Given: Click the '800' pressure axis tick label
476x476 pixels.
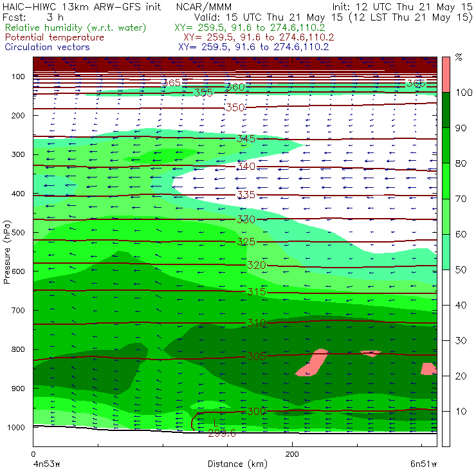Looking at the screenshot, I should click(x=18, y=349).
